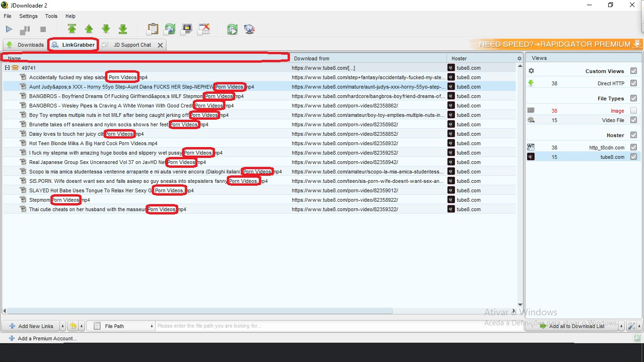The height and width of the screenshot is (362, 644).
Task: Open the Help menu
Action: click(x=70, y=16)
